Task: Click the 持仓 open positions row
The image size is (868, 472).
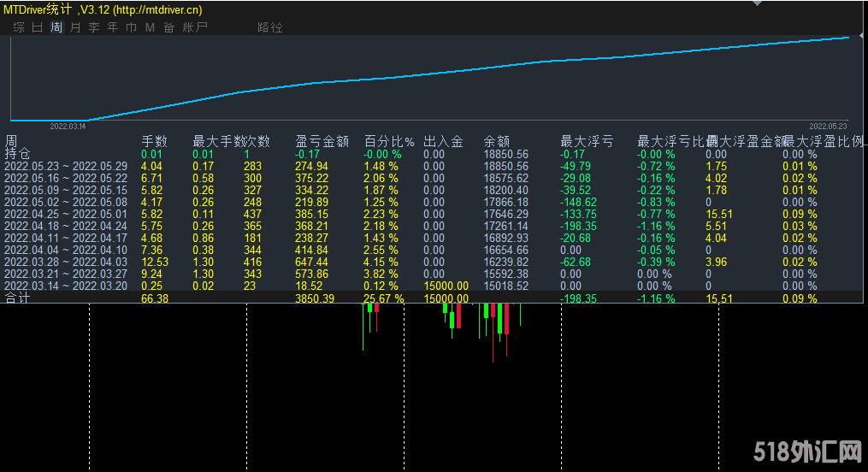Action: tap(18, 154)
